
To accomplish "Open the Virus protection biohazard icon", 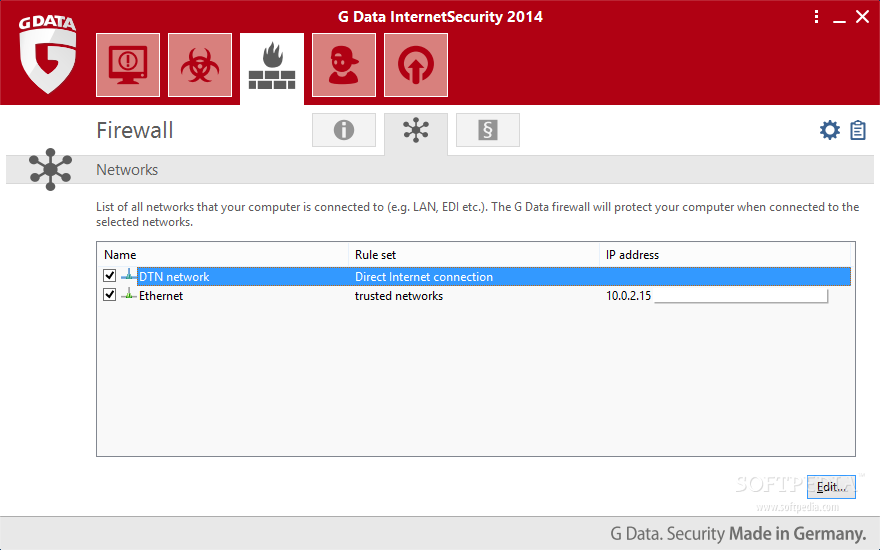I will click(x=200, y=65).
